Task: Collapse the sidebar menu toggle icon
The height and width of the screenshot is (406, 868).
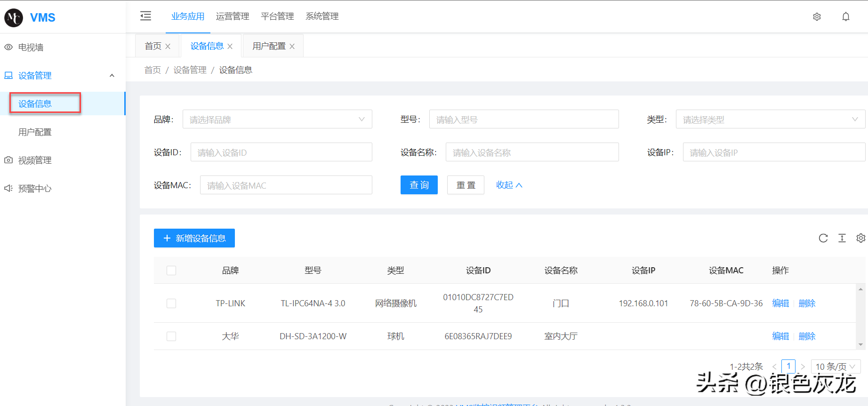Action: click(146, 16)
